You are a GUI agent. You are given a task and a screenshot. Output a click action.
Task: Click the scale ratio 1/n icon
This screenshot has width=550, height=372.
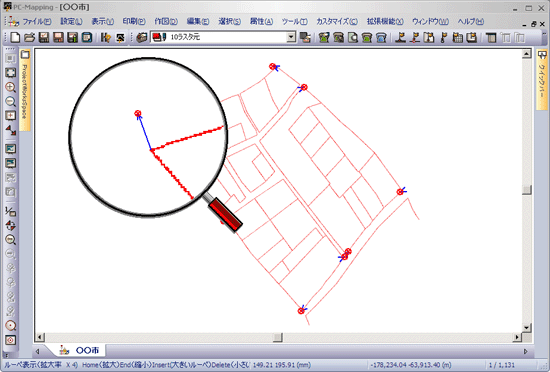(x=11, y=211)
